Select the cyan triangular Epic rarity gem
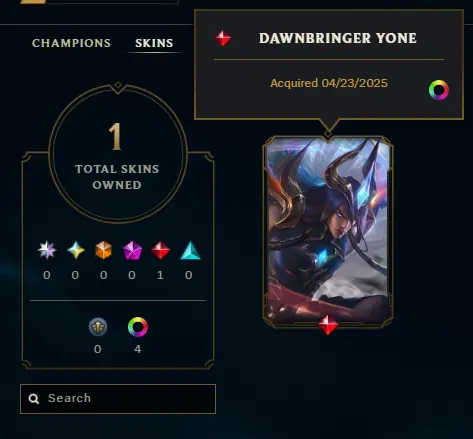This screenshot has height=439, width=473. [190, 250]
